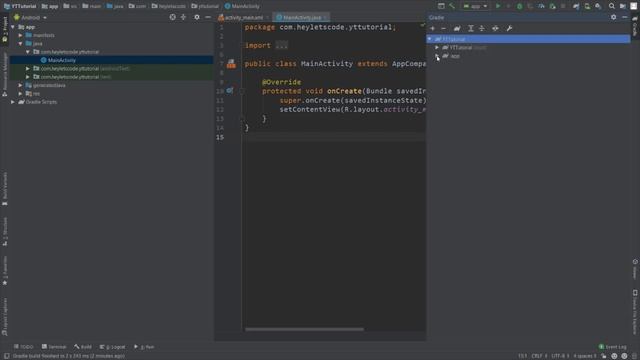Switch to the activity_main.xml editor tab

click(x=244, y=18)
